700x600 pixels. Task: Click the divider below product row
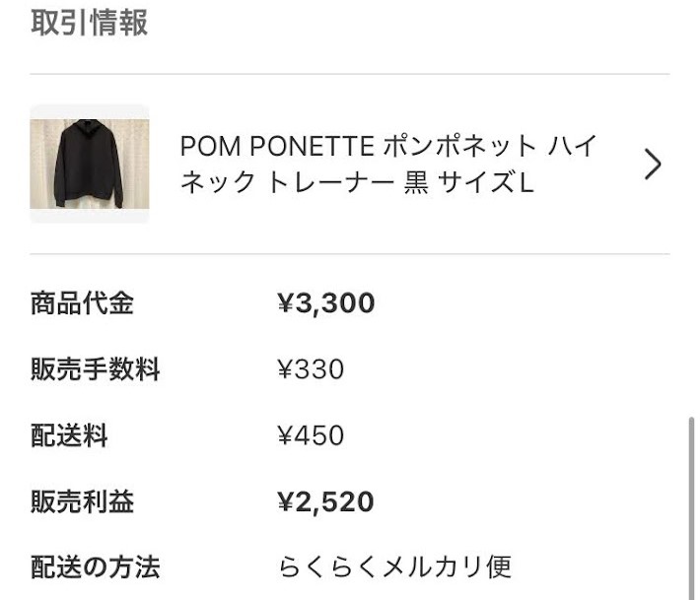(350, 254)
